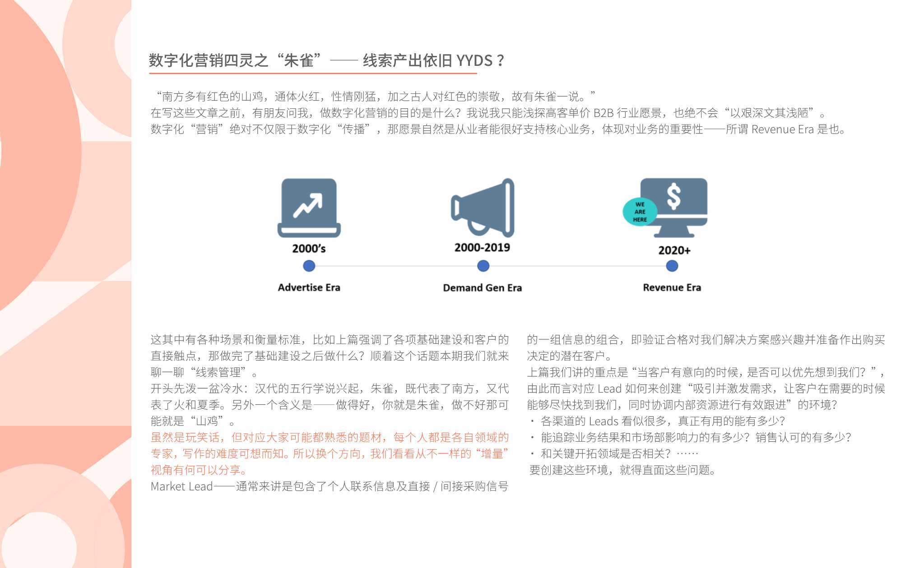924x568 pixels.
Task: Click the dollar sign monitor icon
Action: 674,208
